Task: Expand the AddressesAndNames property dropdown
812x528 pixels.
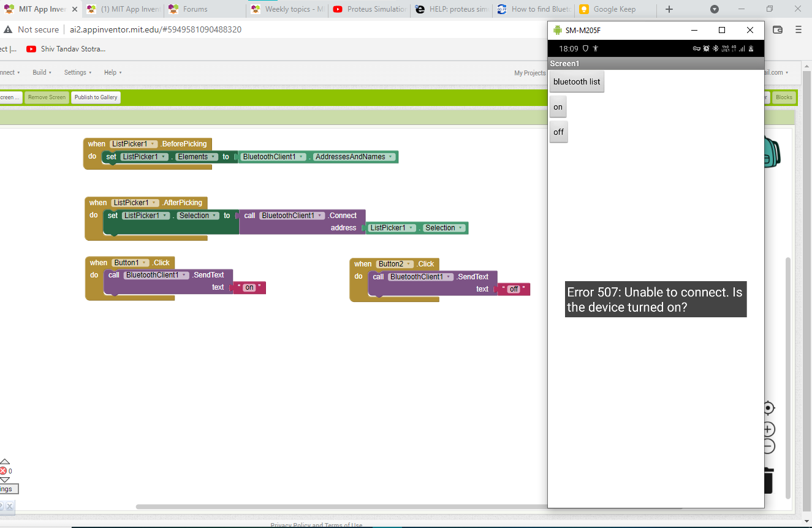Action: coord(391,157)
